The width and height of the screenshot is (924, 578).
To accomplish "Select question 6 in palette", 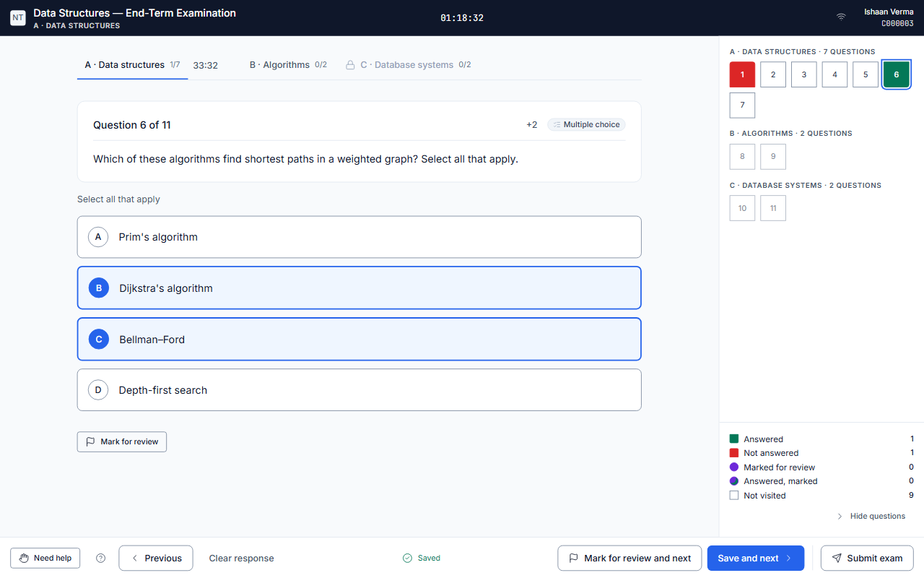I will coord(897,74).
